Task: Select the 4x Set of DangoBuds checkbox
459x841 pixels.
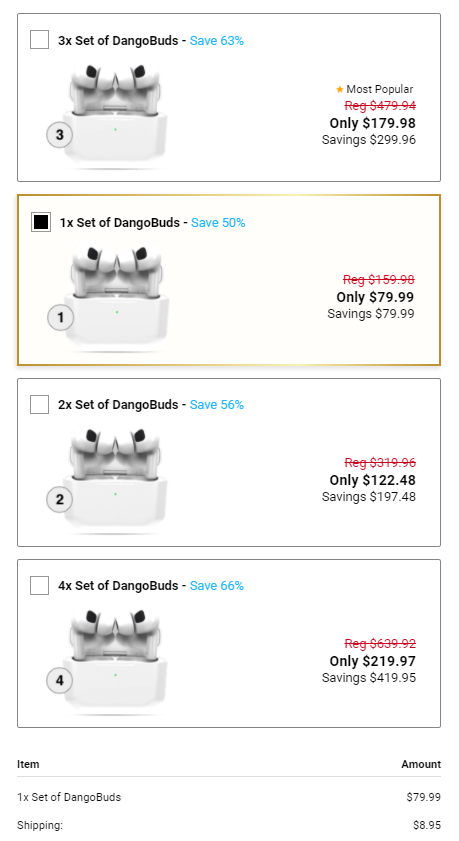Action: [x=39, y=585]
